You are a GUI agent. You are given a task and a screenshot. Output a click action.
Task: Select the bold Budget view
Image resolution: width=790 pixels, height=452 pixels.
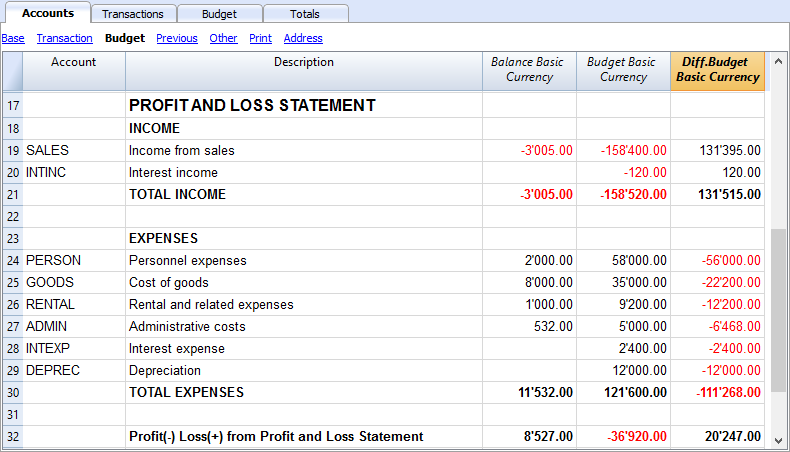(x=124, y=38)
